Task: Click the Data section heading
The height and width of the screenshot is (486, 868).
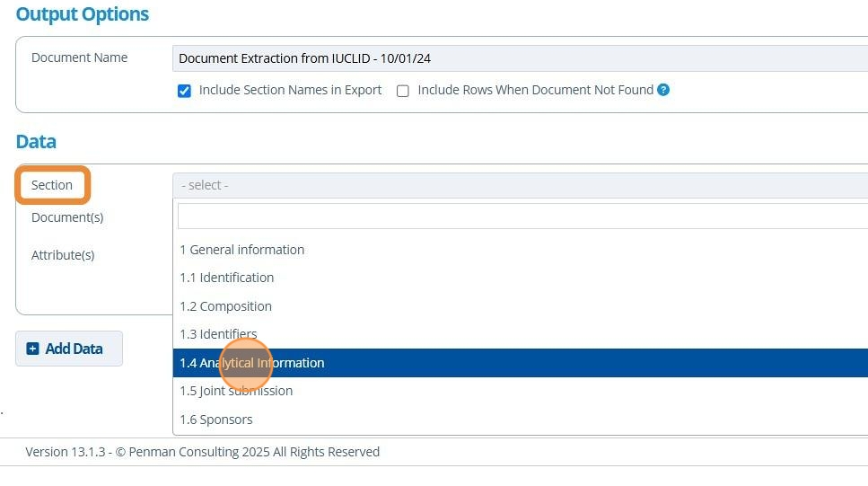Action: [x=36, y=142]
